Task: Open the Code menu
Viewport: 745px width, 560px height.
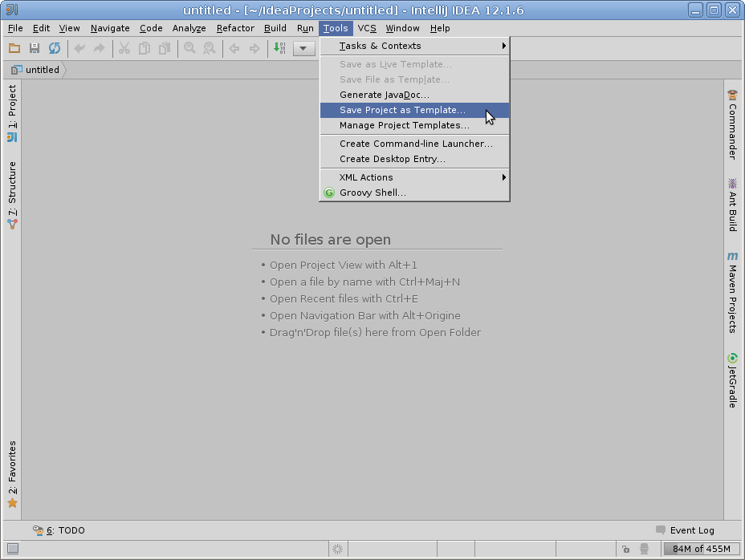Action: [x=151, y=28]
